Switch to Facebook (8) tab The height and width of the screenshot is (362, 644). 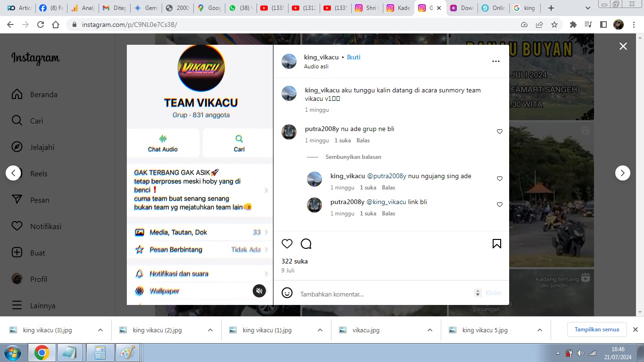pyautogui.click(x=51, y=8)
